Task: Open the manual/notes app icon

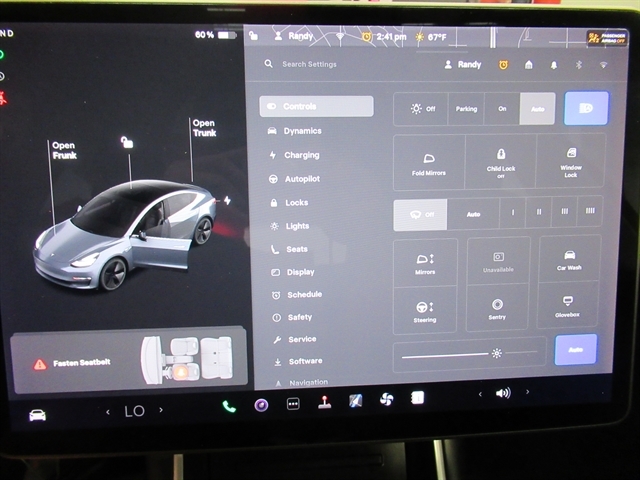Action: coord(417,397)
